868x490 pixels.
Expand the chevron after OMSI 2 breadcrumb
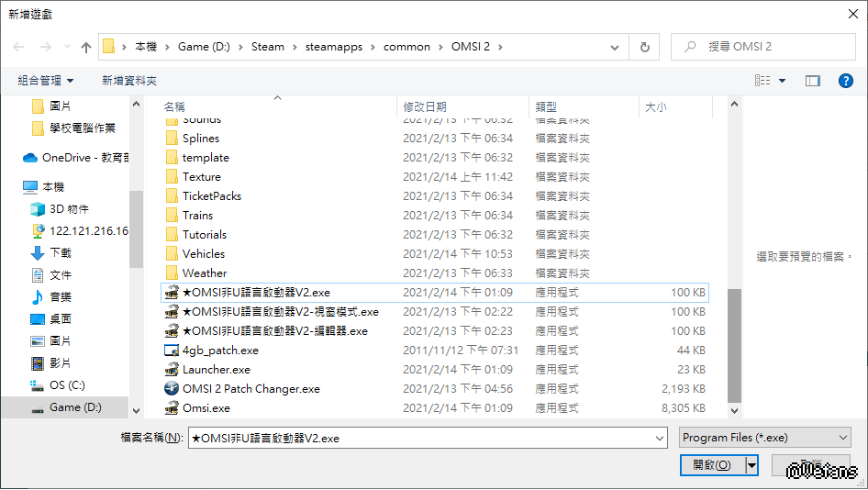[500, 47]
